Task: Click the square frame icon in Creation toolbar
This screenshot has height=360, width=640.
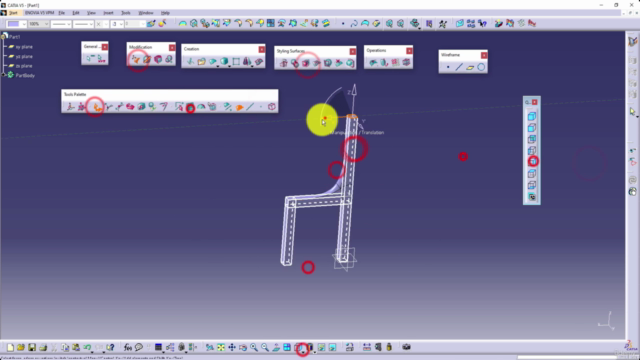Action: point(236,62)
